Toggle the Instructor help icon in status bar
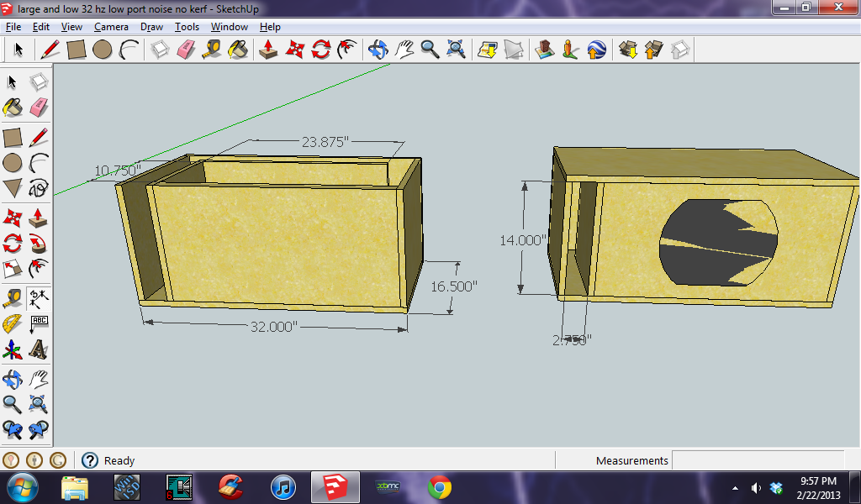 pos(90,460)
